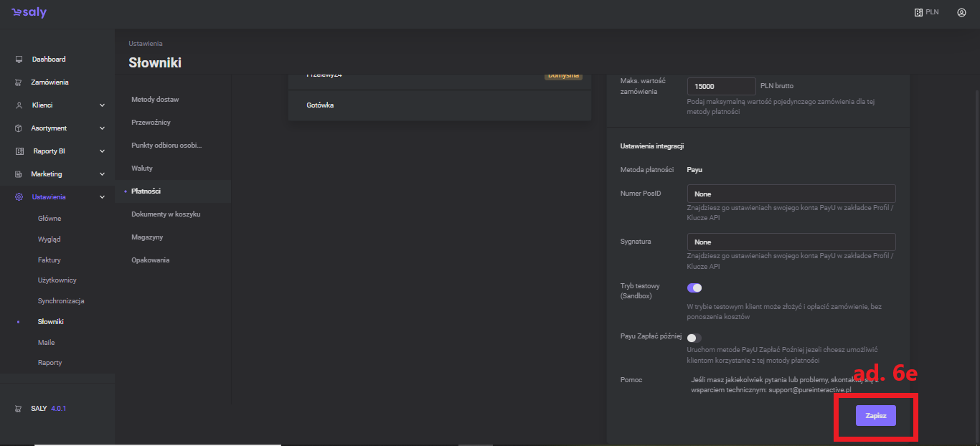Click the Marketing sidebar icon
The width and height of the screenshot is (980, 446).
(x=19, y=174)
